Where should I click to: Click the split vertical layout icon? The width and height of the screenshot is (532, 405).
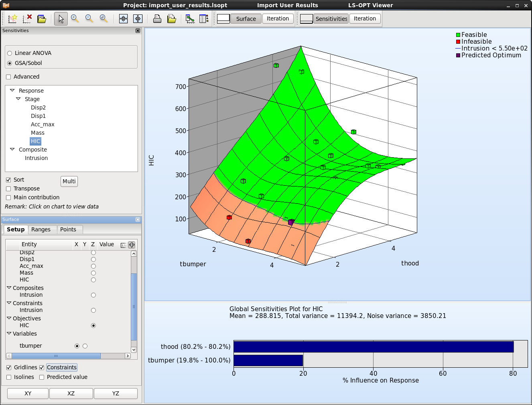pos(124,18)
